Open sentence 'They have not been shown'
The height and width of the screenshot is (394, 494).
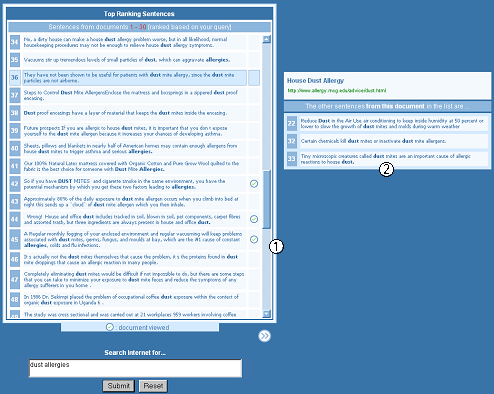click(x=134, y=77)
